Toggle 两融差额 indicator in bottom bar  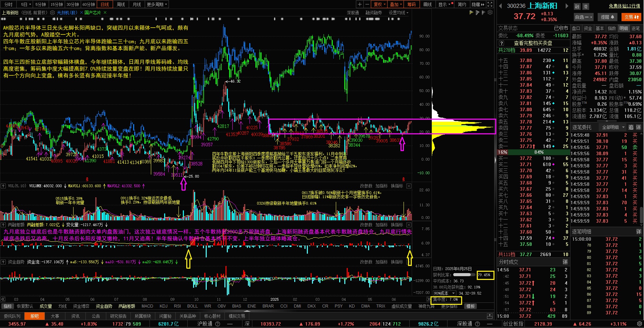pyautogui.click(x=127, y=306)
